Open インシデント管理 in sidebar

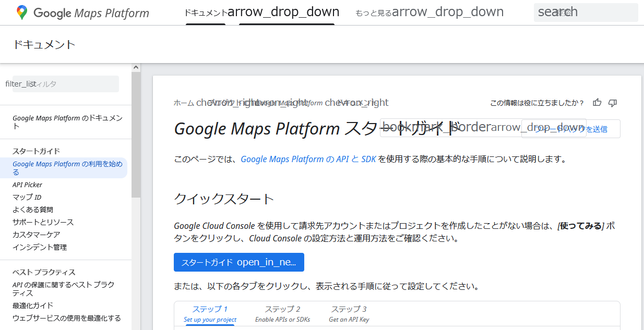click(40, 247)
